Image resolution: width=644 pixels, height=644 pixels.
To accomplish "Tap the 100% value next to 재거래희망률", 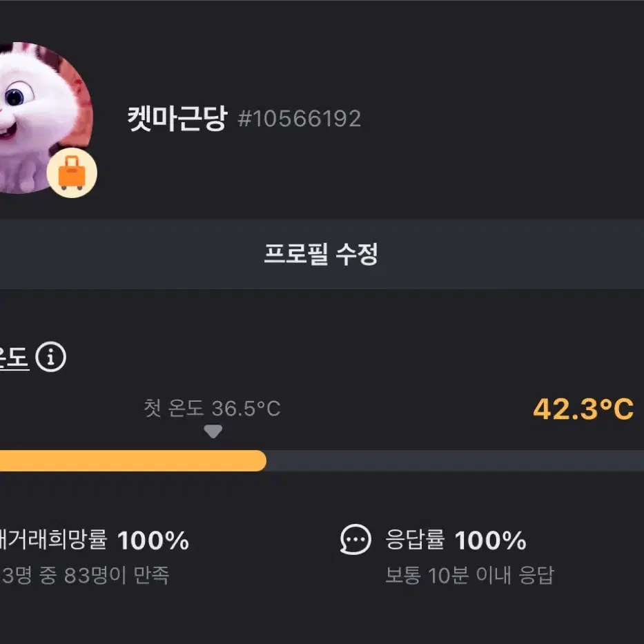I will click(153, 540).
